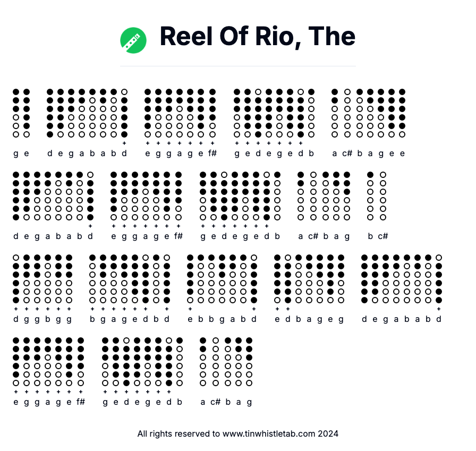
Task: Click the fingering chart above "f#" in the top row
Action: (x=212, y=113)
